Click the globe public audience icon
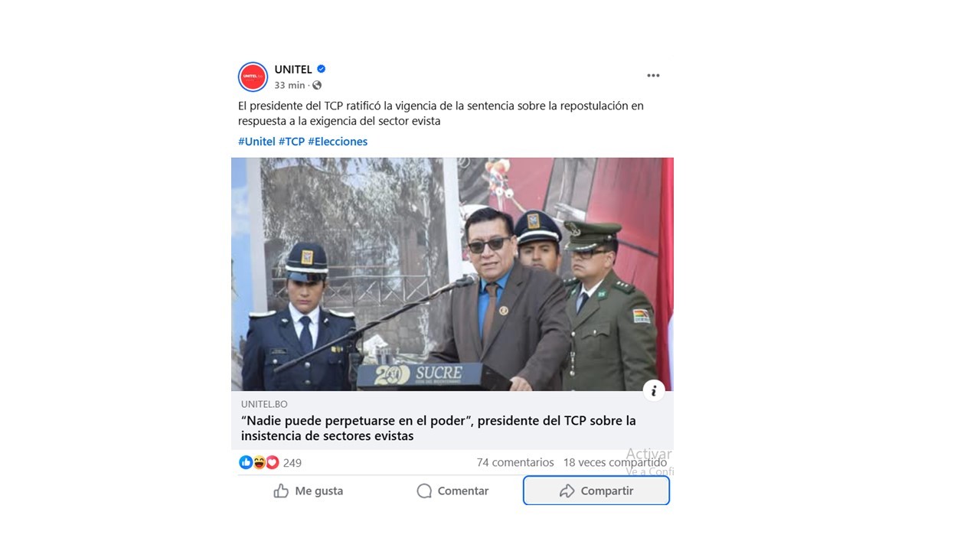This screenshot has width=980, height=551. tap(317, 85)
